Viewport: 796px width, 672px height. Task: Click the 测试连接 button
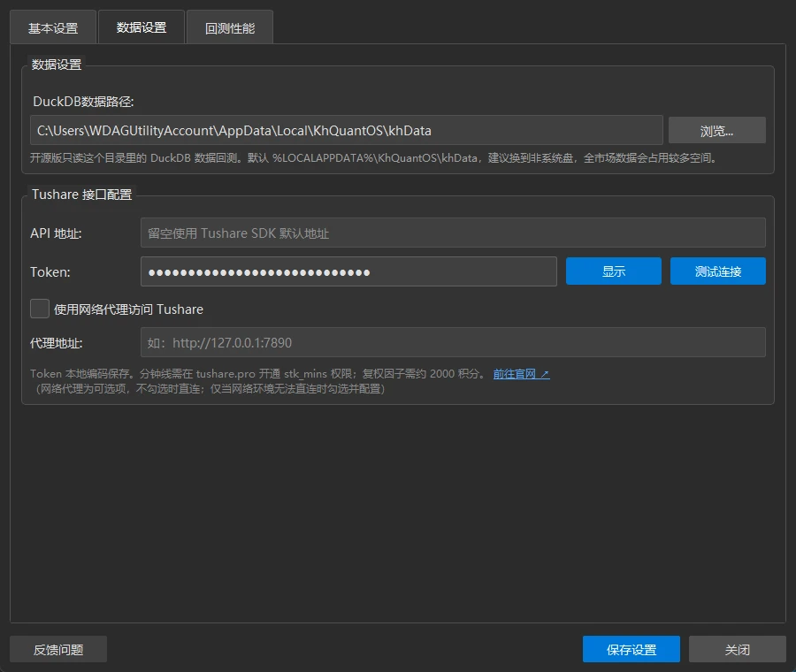[x=718, y=271]
